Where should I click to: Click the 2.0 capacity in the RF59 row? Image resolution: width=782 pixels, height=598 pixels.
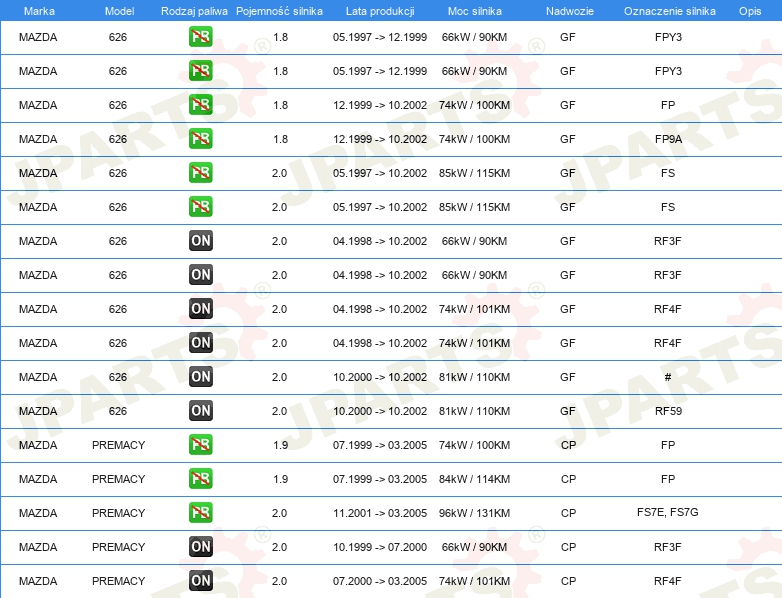click(x=279, y=411)
